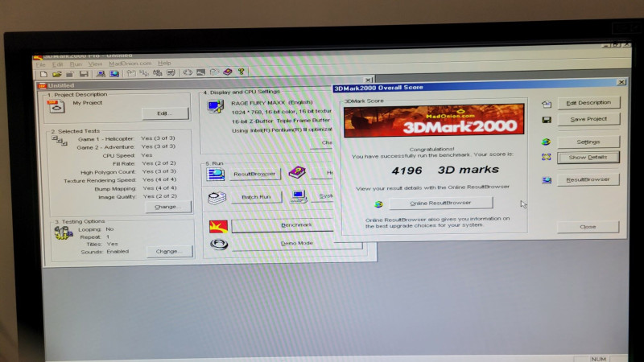The width and height of the screenshot is (644, 362).
Task: Click the icon beside ResultBrowser in Run section
Action: click(216, 175)
